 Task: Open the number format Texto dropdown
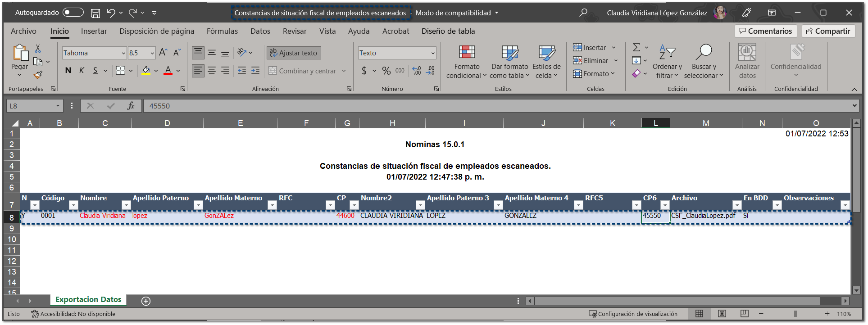click(433, 53)
